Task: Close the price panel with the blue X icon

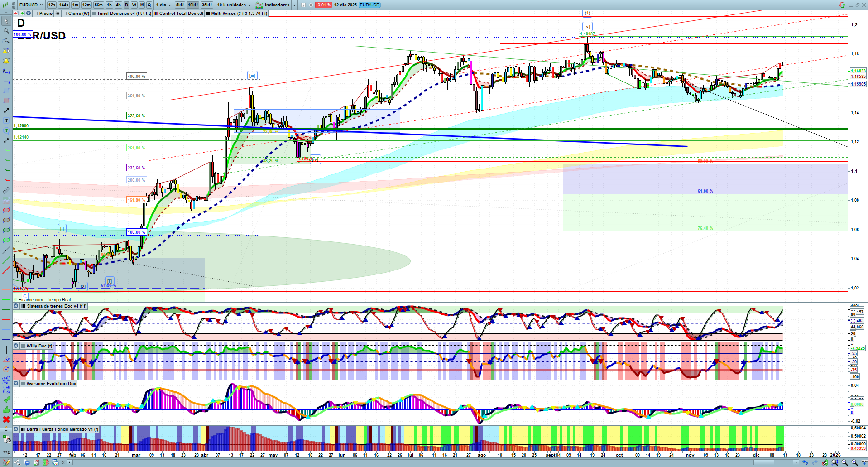Action: (29, 14)
